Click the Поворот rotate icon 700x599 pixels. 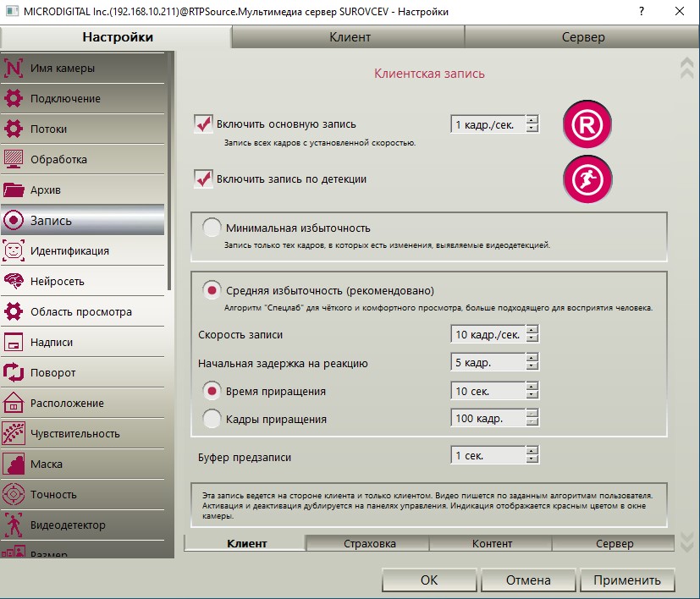(14, 372)
